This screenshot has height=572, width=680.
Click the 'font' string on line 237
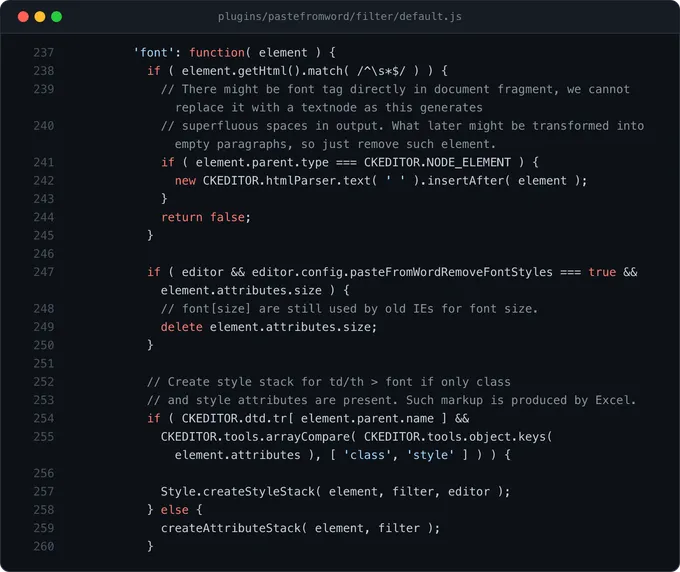[154, 53]
